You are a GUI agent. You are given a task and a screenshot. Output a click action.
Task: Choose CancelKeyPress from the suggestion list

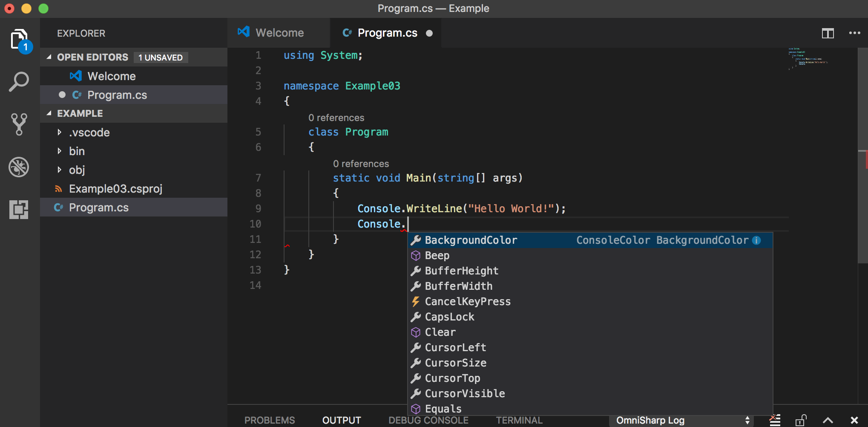[590, 302]
